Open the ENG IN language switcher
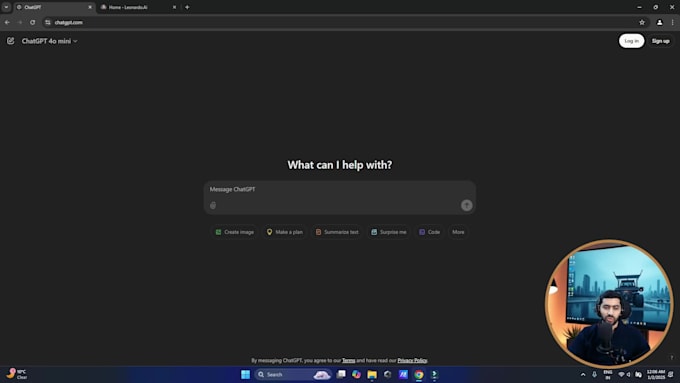680x383 pixels. click(x=608, y=375)
